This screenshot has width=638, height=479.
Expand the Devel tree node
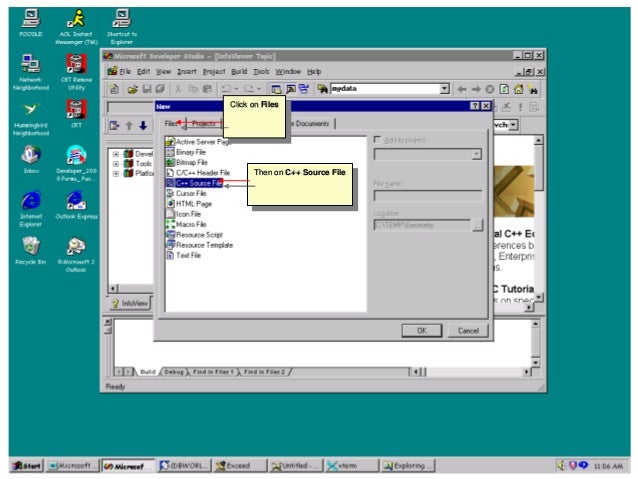(116, 154)
